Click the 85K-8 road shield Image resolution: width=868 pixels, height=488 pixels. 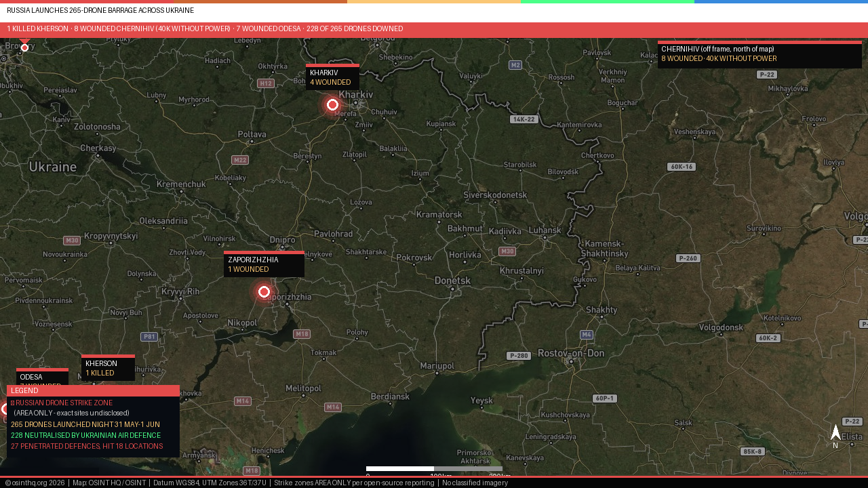point(753,451)
